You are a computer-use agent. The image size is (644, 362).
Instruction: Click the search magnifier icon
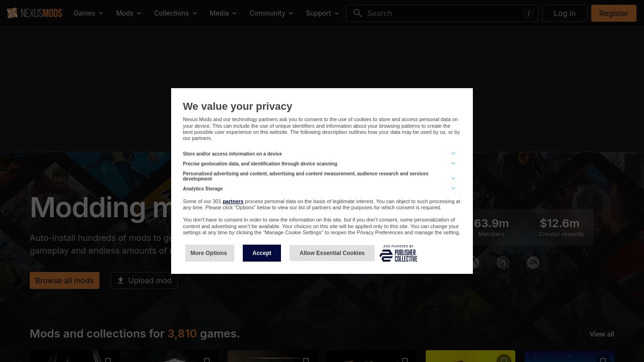click(x=358, y=13)
